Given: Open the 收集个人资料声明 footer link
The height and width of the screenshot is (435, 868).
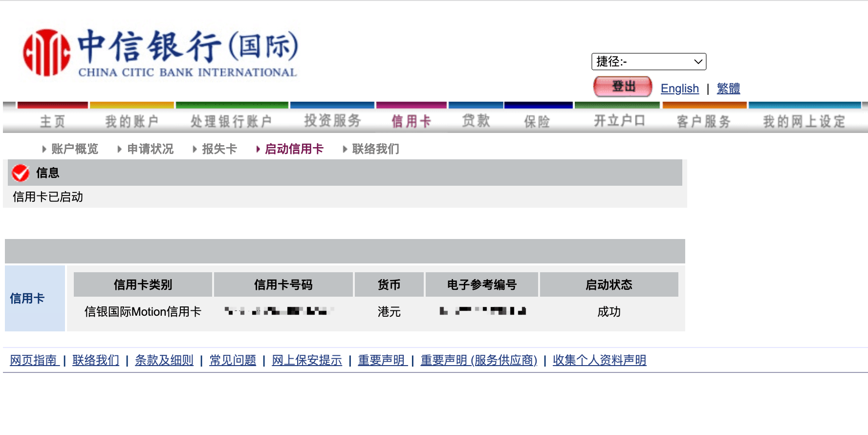Looking at the screenshot, I should coord(600,360).
